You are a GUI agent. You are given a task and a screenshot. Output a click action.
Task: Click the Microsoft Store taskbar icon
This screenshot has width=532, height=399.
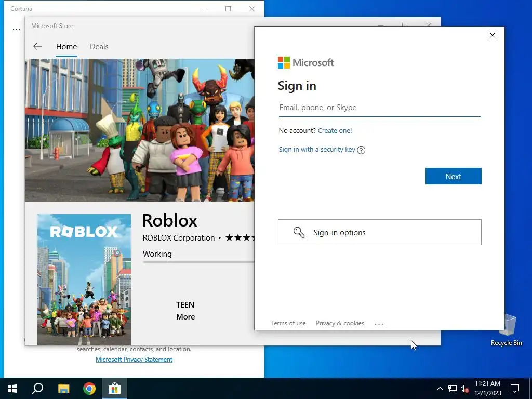(115, 389)
